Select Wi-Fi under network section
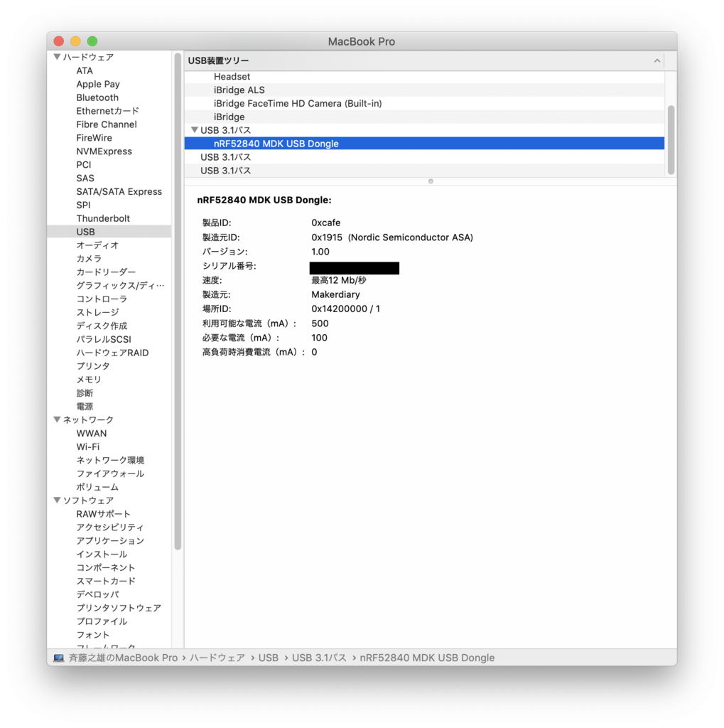 coord(88,446)
